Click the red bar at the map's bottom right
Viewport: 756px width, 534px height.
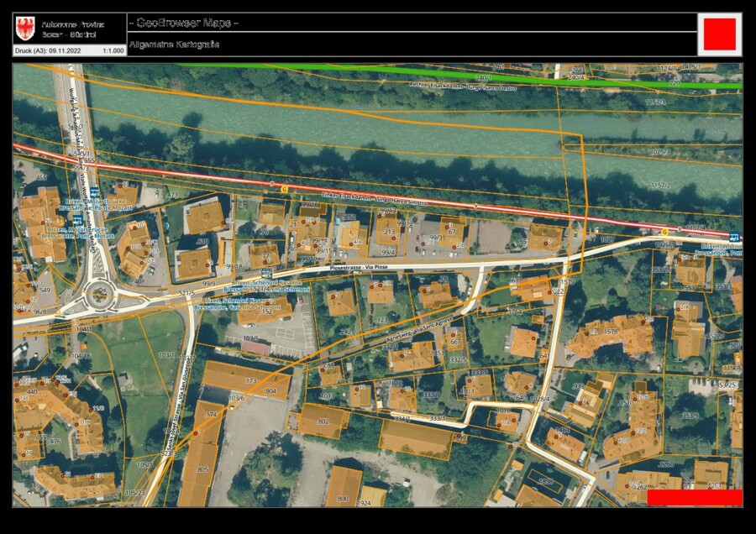coord(695,498)
